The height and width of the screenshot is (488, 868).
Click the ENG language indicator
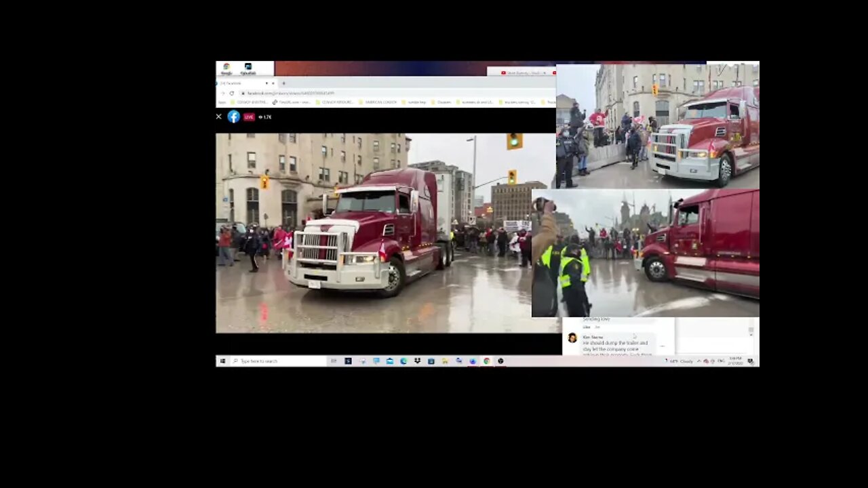[x=721, y=361]
